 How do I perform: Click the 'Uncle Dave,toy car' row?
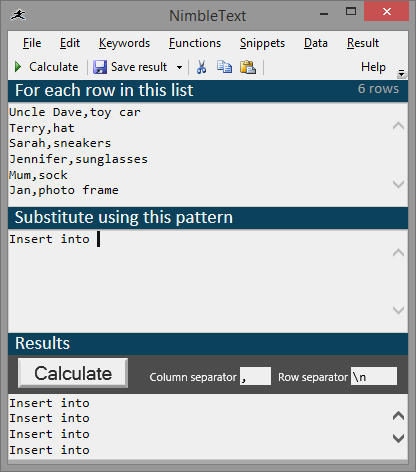75,112
